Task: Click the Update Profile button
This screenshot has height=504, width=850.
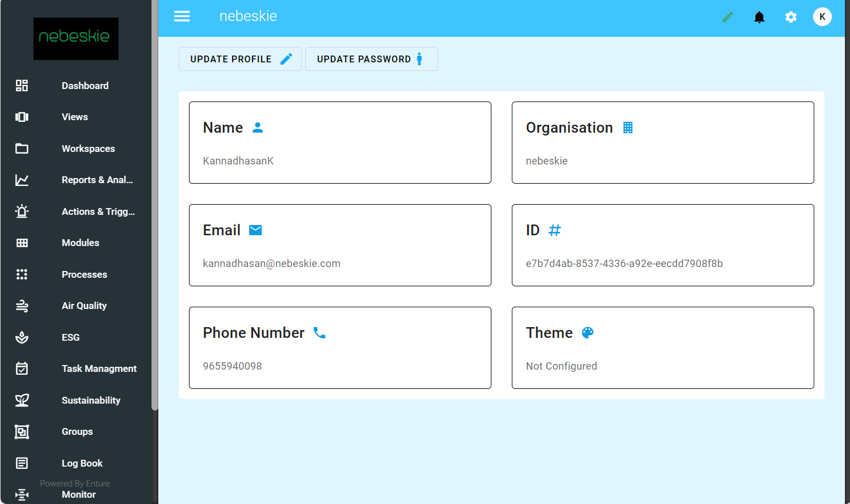Action: [240, 59]
